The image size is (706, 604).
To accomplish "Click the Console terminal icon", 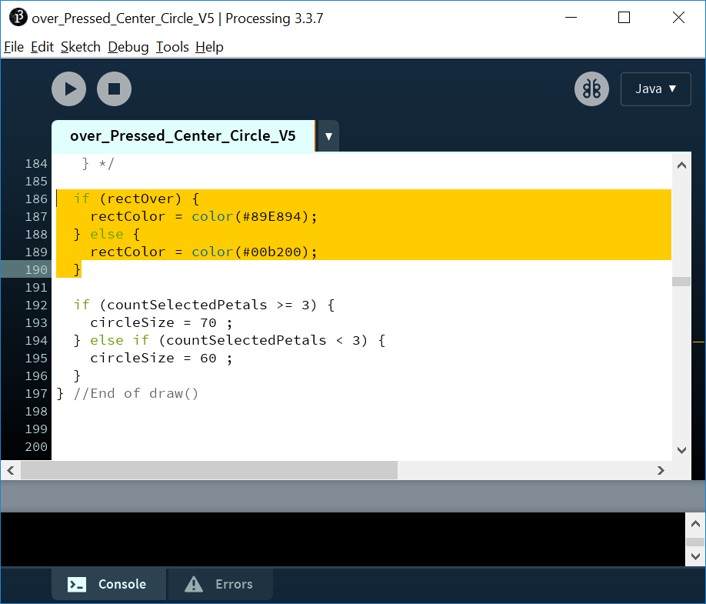I will pyautogui.click(x=77, y=585).
